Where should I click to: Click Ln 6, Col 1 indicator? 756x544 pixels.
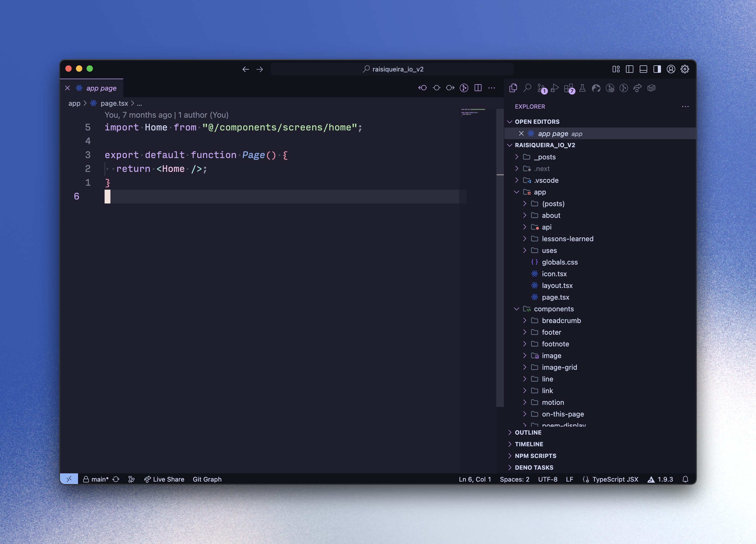coord(475,479)
